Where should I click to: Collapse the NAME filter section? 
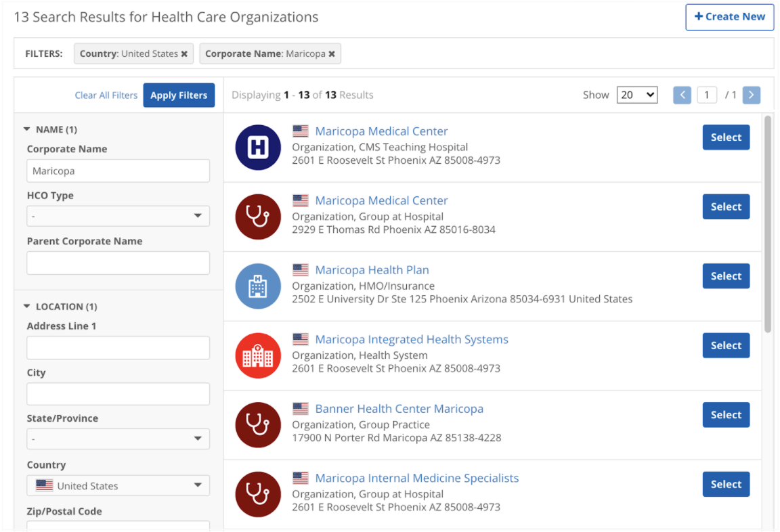click(27, 129)
